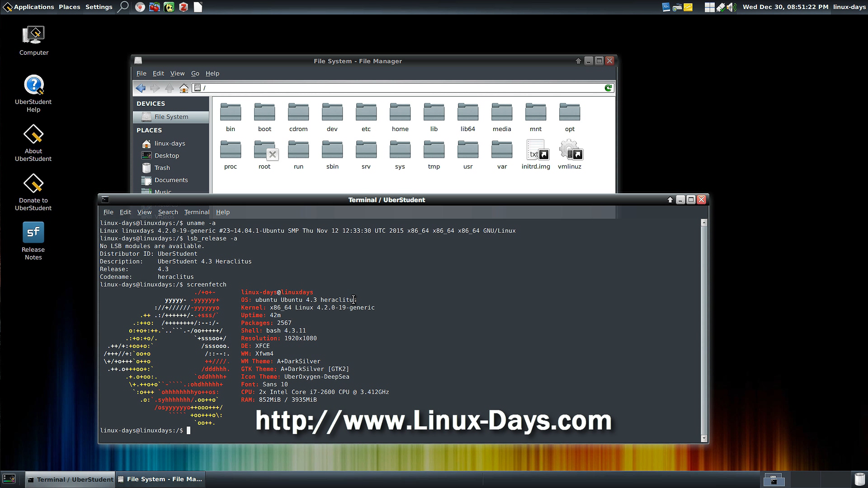Click the volume speaker tray icon

tap(731, 7)
